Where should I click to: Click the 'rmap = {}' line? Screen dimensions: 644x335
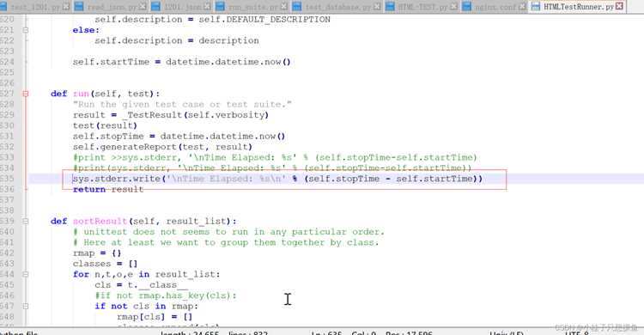tap(97, 253)
